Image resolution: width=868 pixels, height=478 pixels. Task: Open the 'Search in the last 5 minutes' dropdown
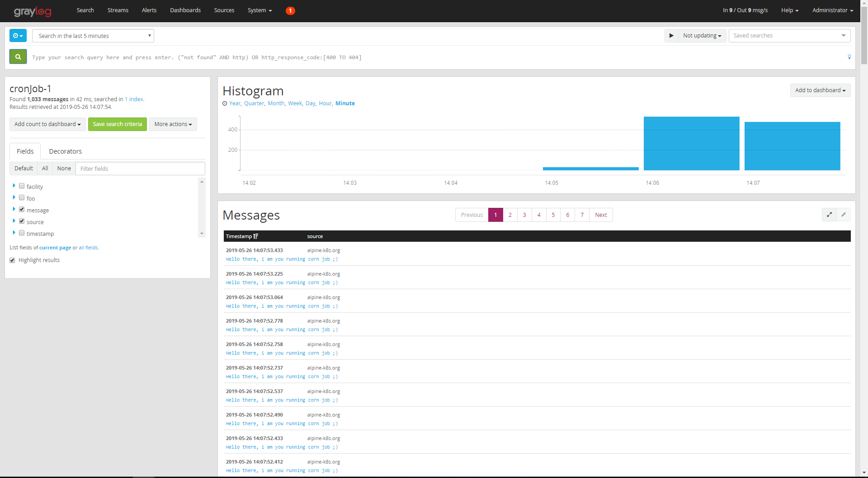[93, 36]
